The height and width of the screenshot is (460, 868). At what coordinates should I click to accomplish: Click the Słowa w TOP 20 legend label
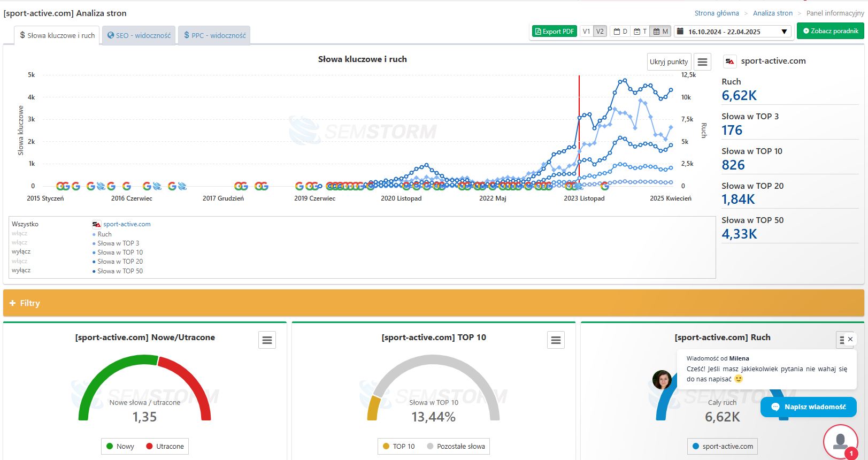[120, 262]
